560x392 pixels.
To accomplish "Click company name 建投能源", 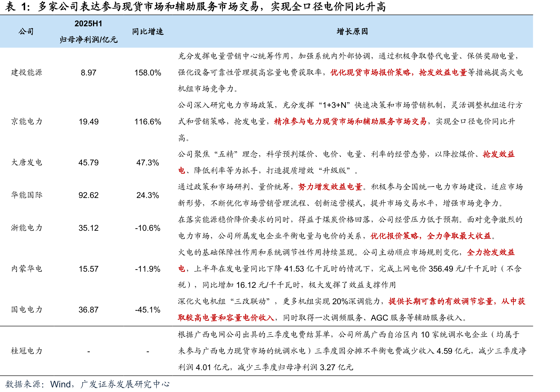I will click(x=26, y=72).
